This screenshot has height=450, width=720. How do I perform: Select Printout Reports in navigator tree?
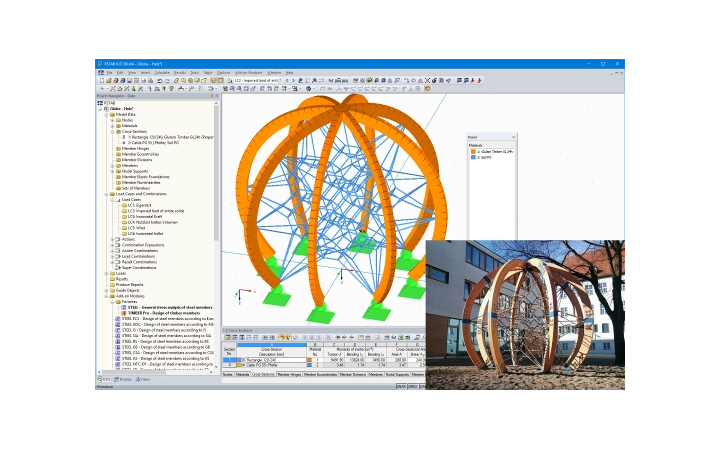tap(129, 285)
